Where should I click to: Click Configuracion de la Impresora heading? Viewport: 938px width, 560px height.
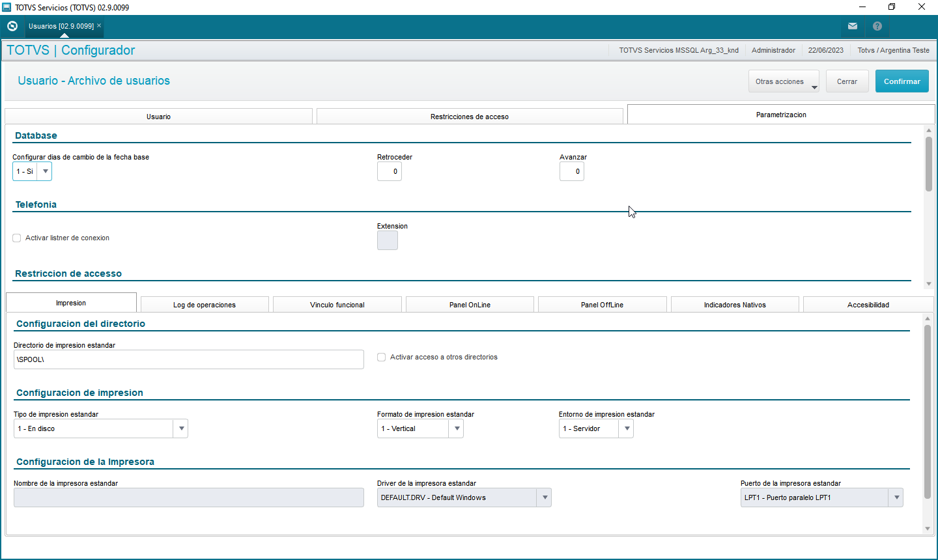point(85,462)
